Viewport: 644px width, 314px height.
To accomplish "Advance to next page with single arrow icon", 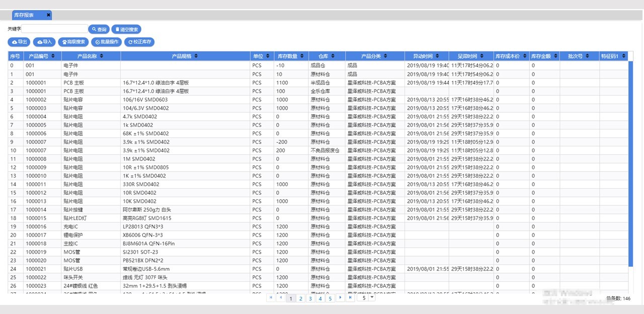I will pyautogui.click(x=340, y=298).
